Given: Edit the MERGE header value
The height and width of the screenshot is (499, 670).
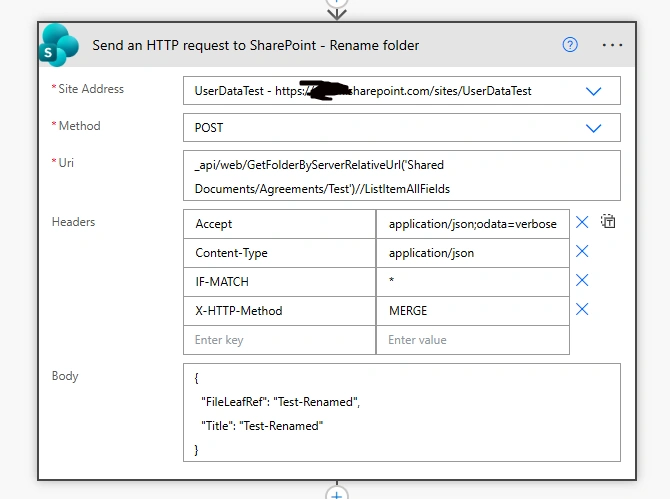Looking at the screenshot, I should (x=473, y=311).
